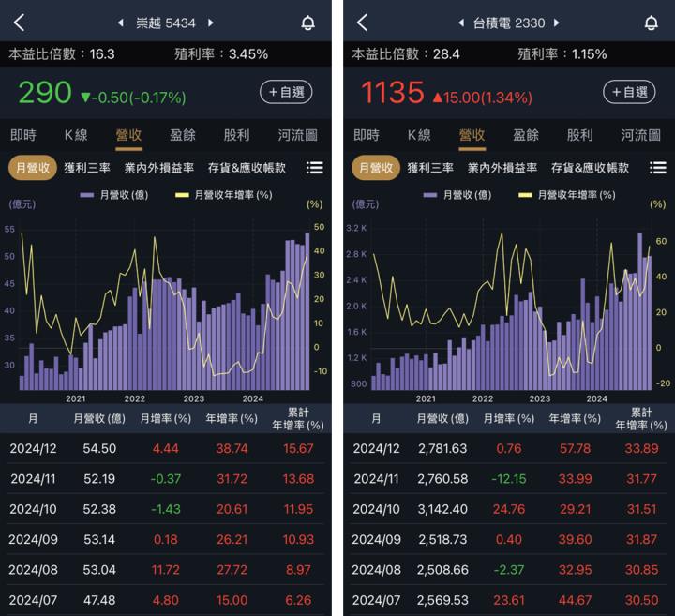
Task: Select 月營收 pill in 崇越 panel
Action: point(33,168)
